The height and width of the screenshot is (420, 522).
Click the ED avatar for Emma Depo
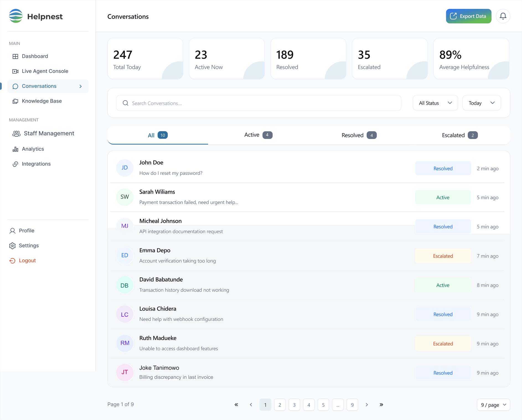125,255
